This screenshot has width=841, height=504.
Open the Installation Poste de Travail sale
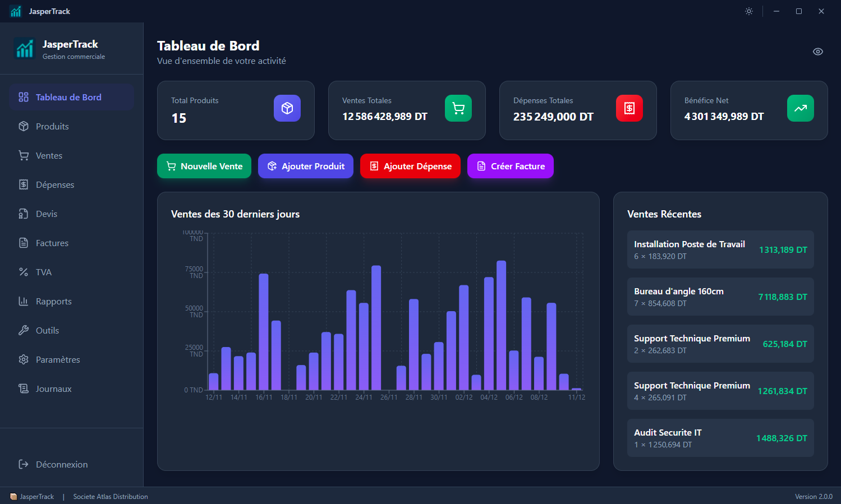[x=720, y=249]
